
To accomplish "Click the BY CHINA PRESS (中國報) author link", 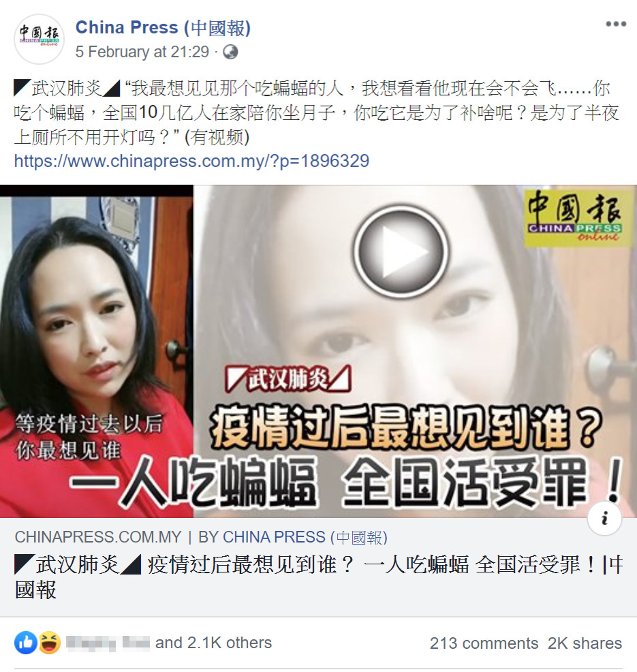I will pos(292,538).
